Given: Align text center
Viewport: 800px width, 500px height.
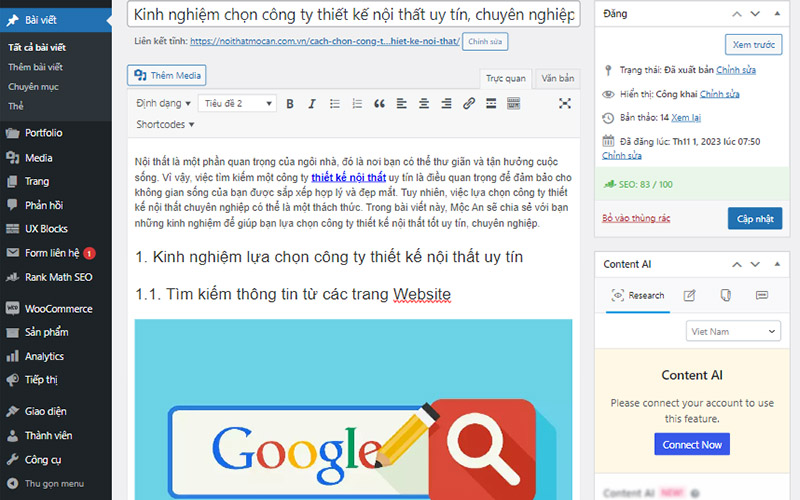Looking at the screenshot, I should [424, 104].
